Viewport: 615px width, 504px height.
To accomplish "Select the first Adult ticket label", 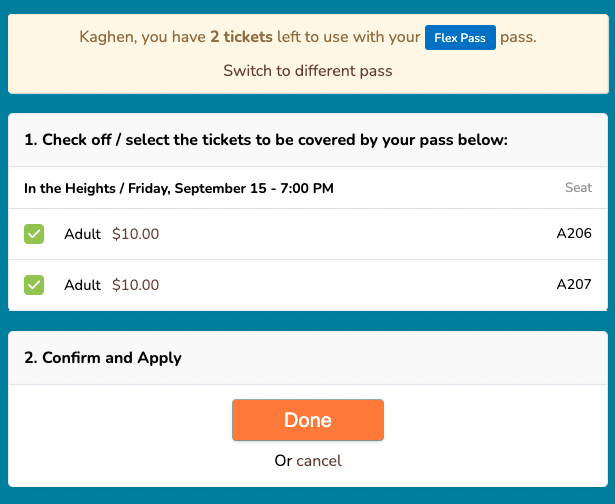I will pyautogui.click(x=82, y=234).
